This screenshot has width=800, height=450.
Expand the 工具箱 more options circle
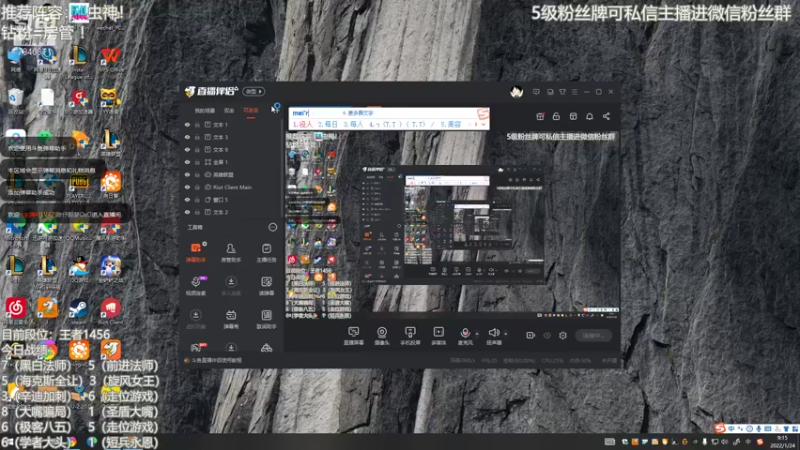[273, 227]
